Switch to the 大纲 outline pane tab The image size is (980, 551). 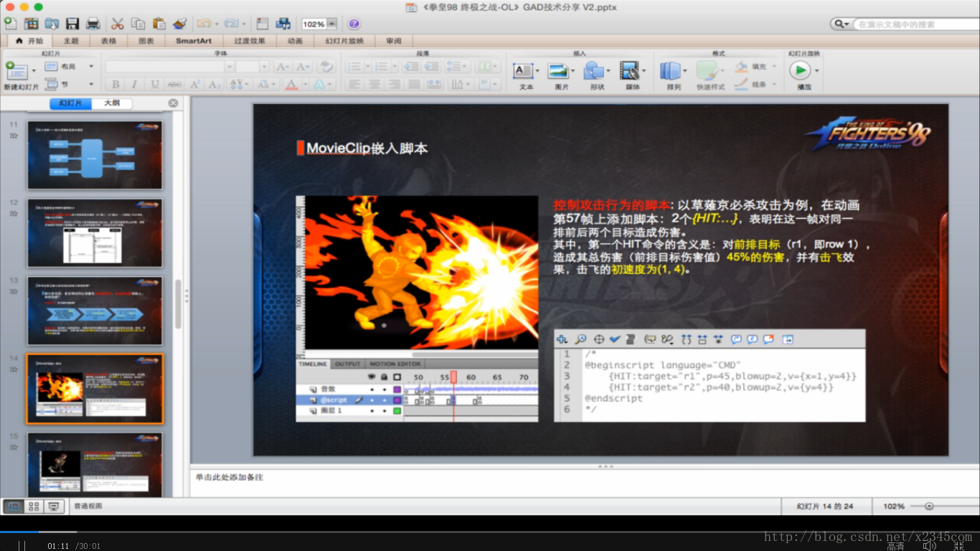click(112, 103)
